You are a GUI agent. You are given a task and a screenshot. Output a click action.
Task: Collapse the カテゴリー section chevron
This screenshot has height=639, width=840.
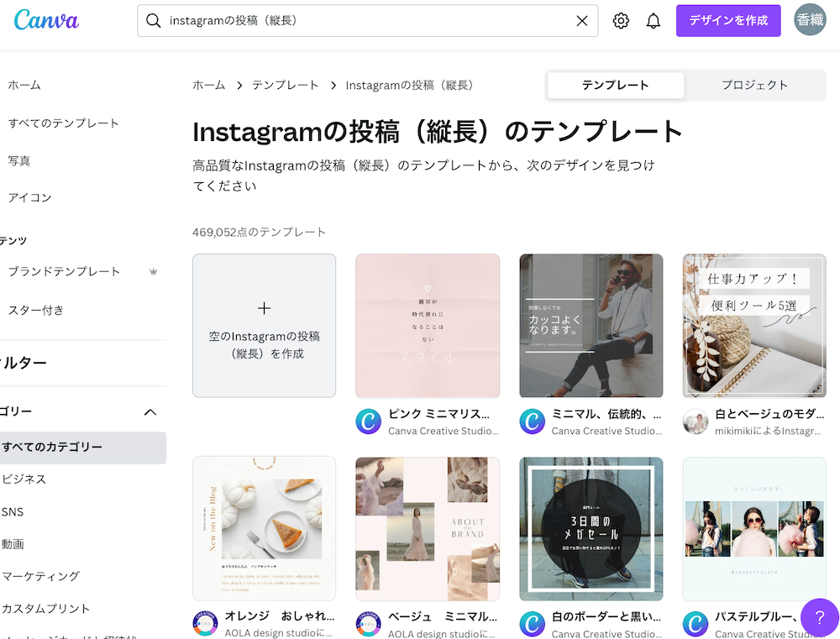click(150, 411)
